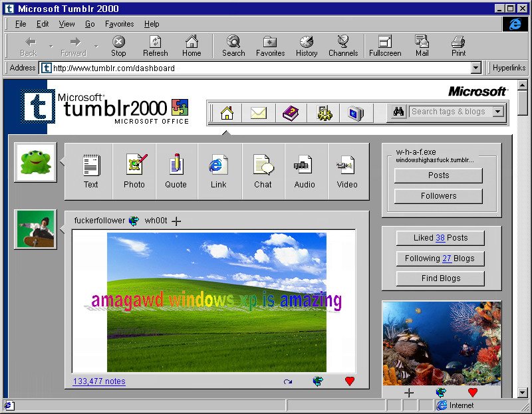Click the wh00t source username

(156, 221)
